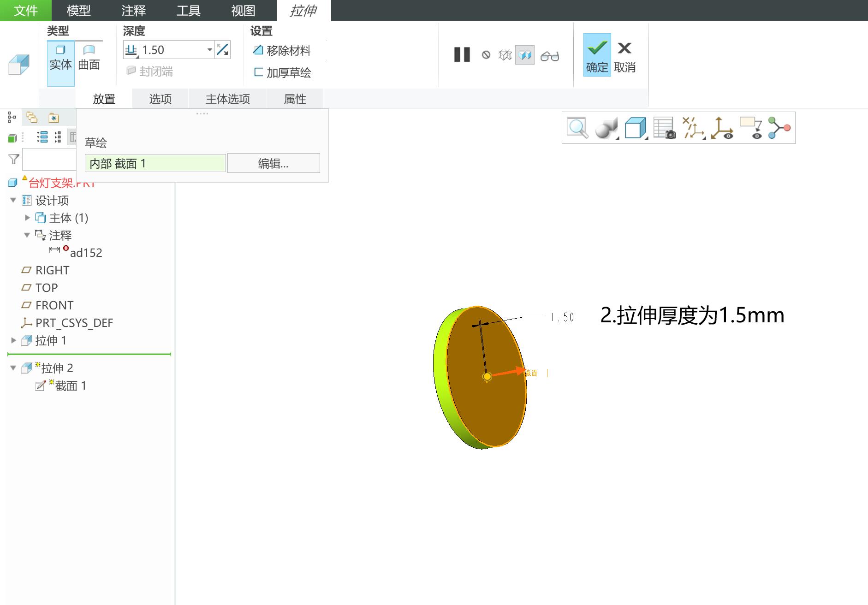Select the attached preview icon
Viewport: 868px width, 605px height.
(x=525, y=55)
